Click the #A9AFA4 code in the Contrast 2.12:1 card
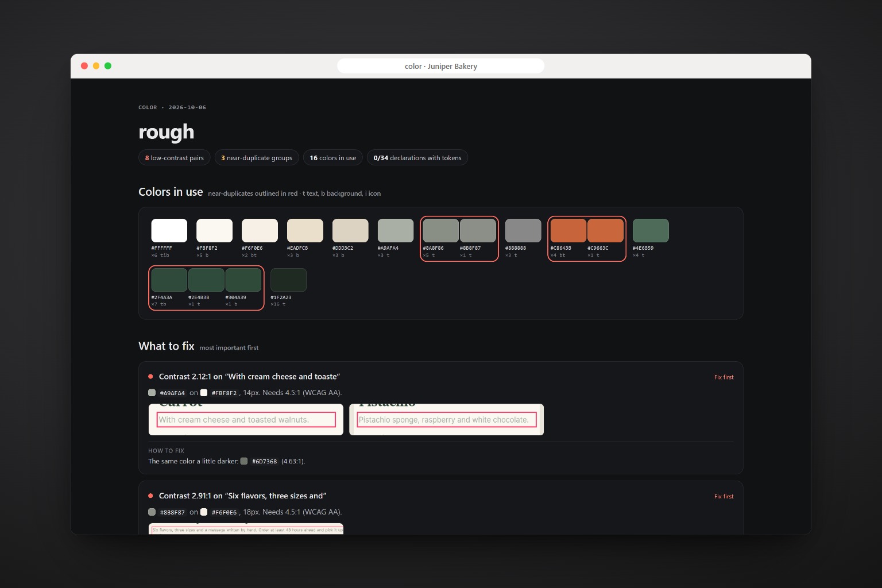The image size is (882, 588). click(x=172, y=393)
